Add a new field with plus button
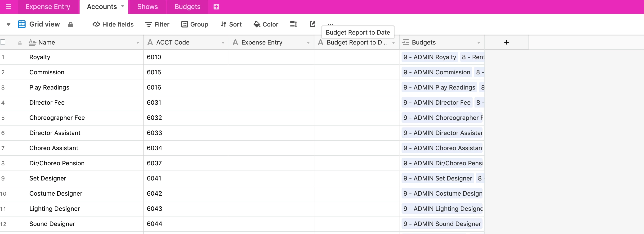Screen dimensions: 644x234 tap(506, 42)
